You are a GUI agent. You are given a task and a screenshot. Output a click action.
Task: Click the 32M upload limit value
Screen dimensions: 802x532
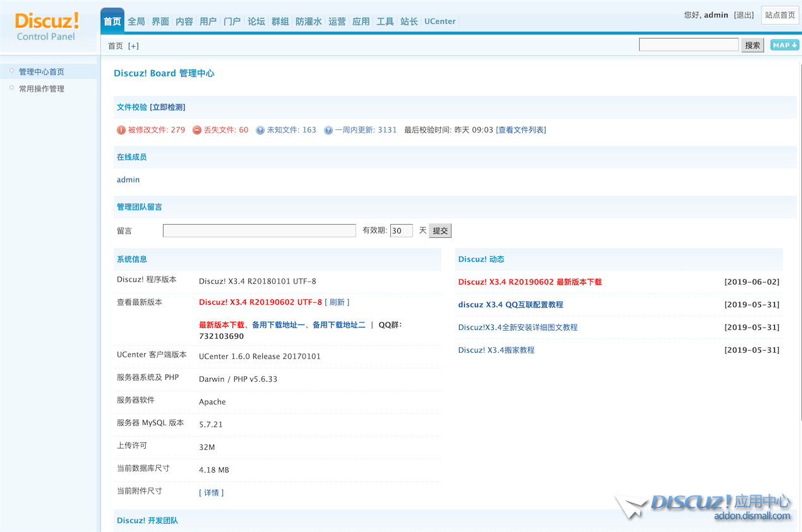coord(207,447)
